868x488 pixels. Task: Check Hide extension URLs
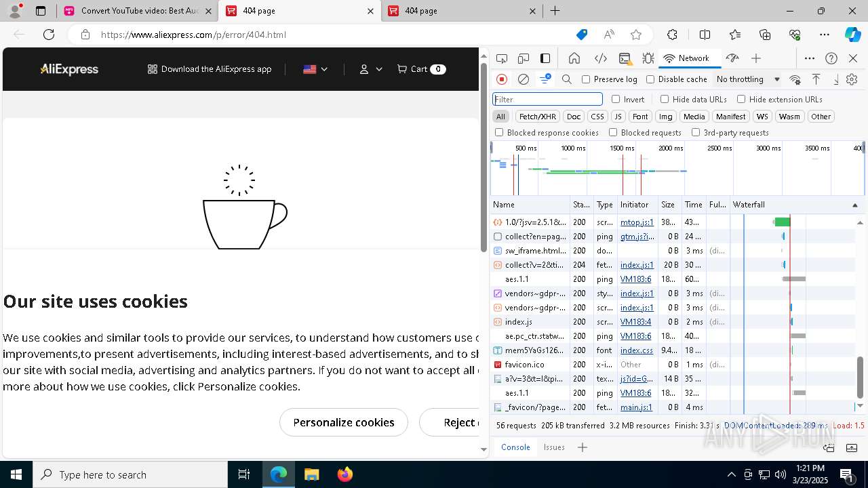(741, 99)
